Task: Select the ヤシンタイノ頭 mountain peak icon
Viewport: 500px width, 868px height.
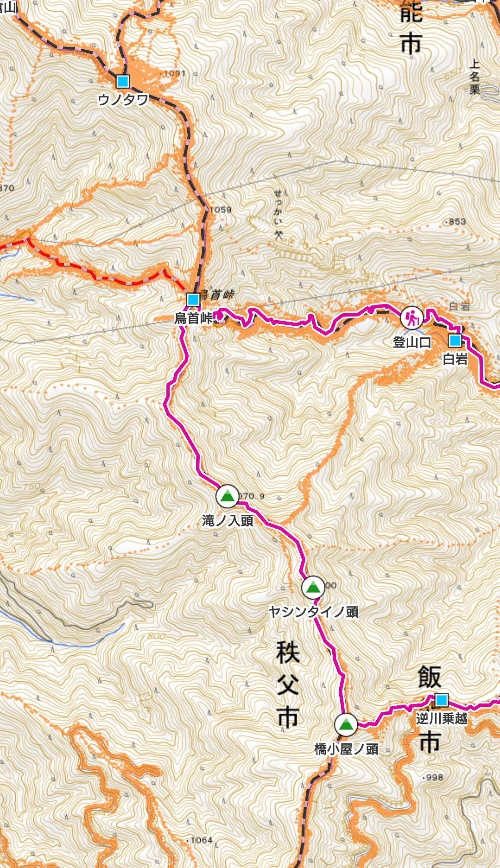Action: [x=313, y=588]
